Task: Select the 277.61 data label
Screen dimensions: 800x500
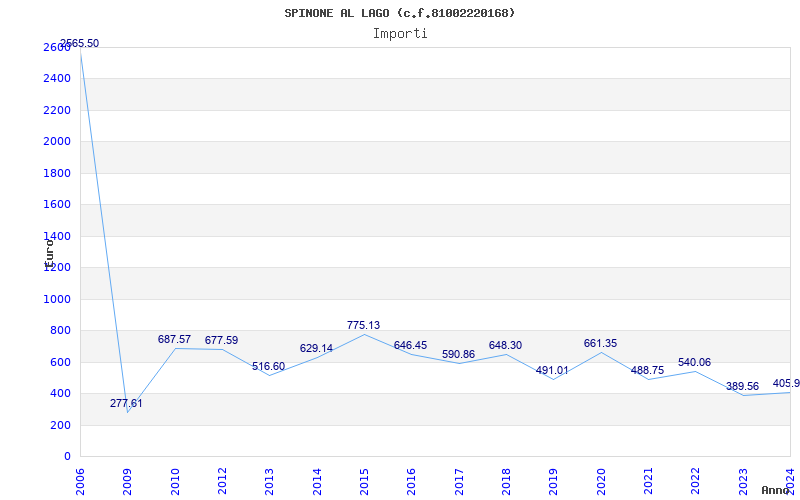Action: click(126, 404)
